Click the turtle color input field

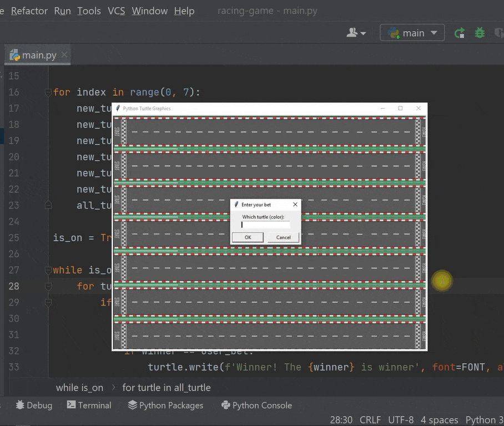coord(266,225)
